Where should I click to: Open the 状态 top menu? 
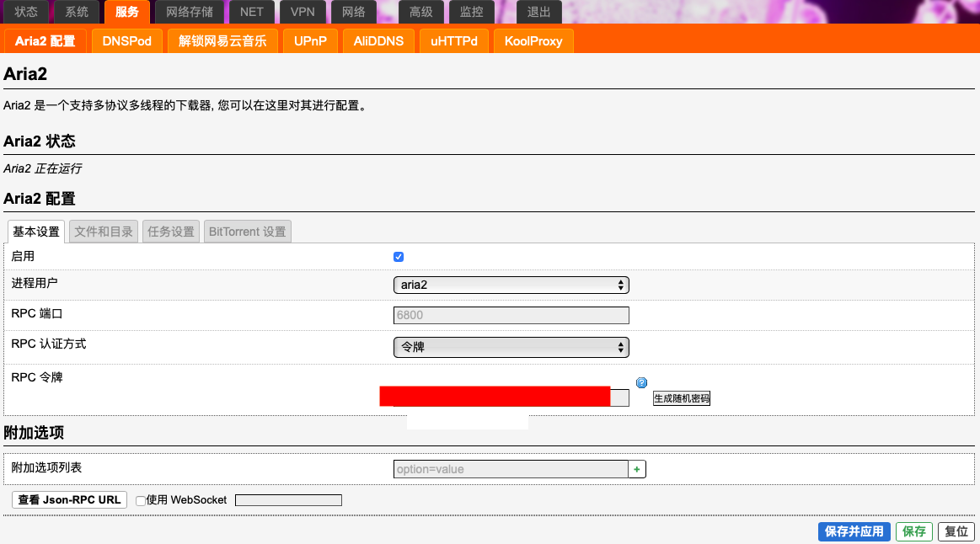(26, 12)
